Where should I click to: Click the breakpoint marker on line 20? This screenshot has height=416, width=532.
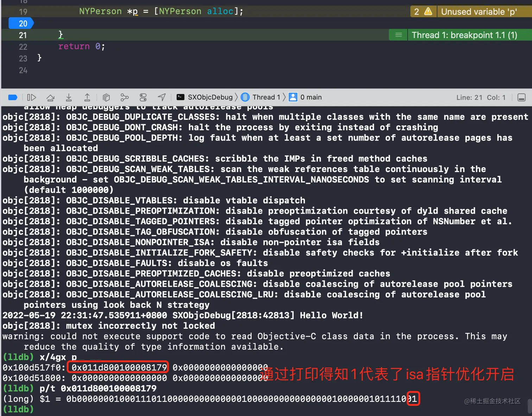point(20,24)
